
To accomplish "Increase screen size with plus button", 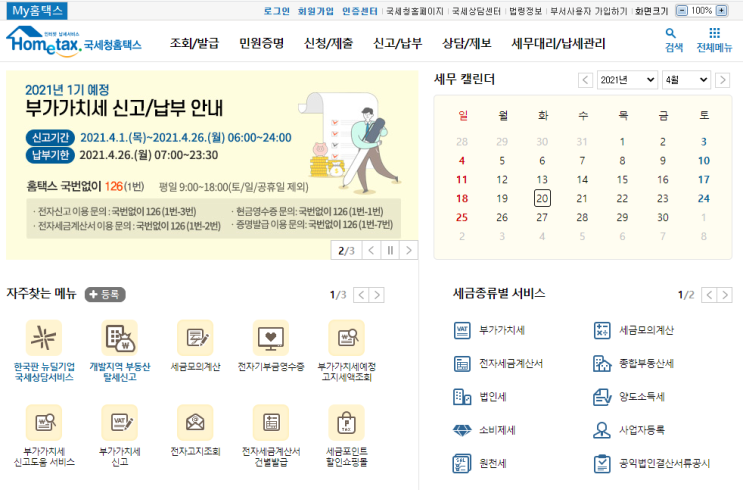I will [x=721, y=10].
